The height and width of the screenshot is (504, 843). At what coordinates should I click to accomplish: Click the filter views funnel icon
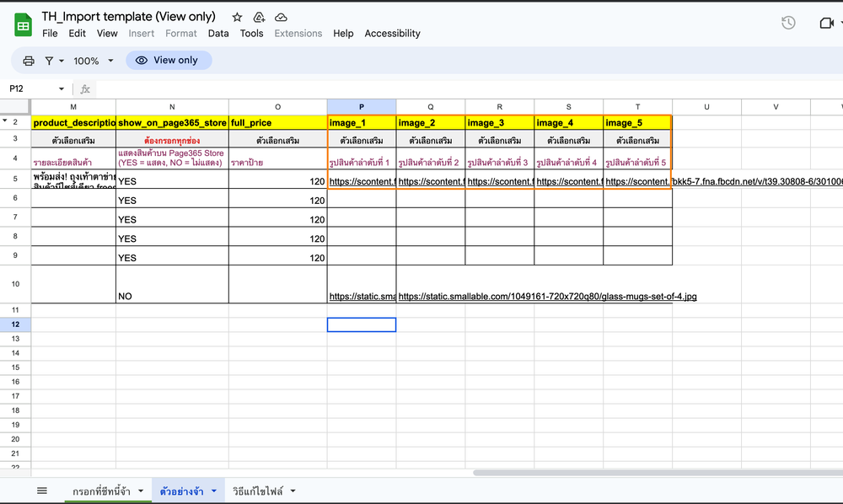49,61
